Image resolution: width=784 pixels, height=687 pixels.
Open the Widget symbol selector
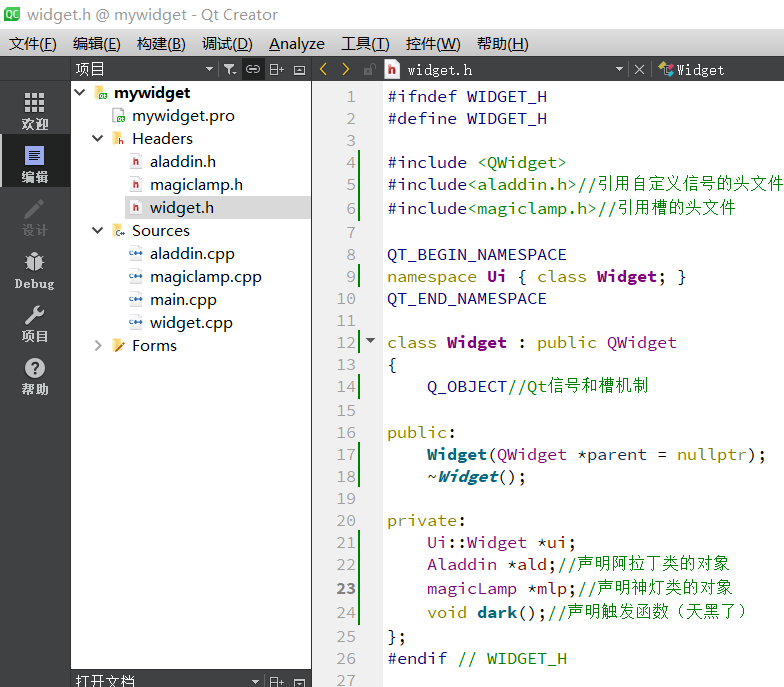693,70
